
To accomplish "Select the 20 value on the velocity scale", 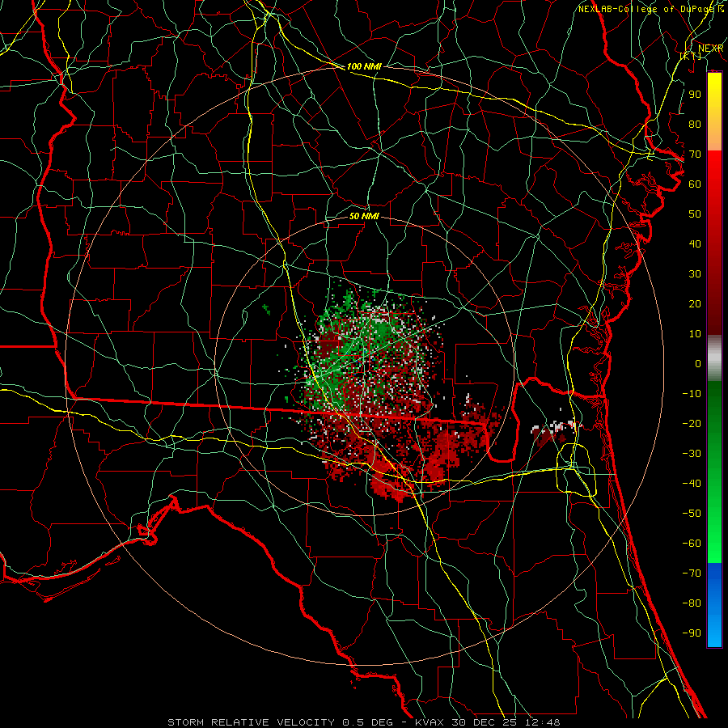I will coord(695,303).
